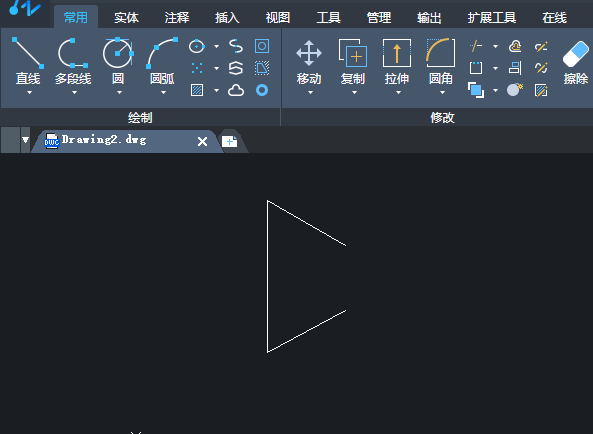Screen dimensions: 593x434
Task: Expand the 圆 dropdown arrow
Action: click(120, 93)
